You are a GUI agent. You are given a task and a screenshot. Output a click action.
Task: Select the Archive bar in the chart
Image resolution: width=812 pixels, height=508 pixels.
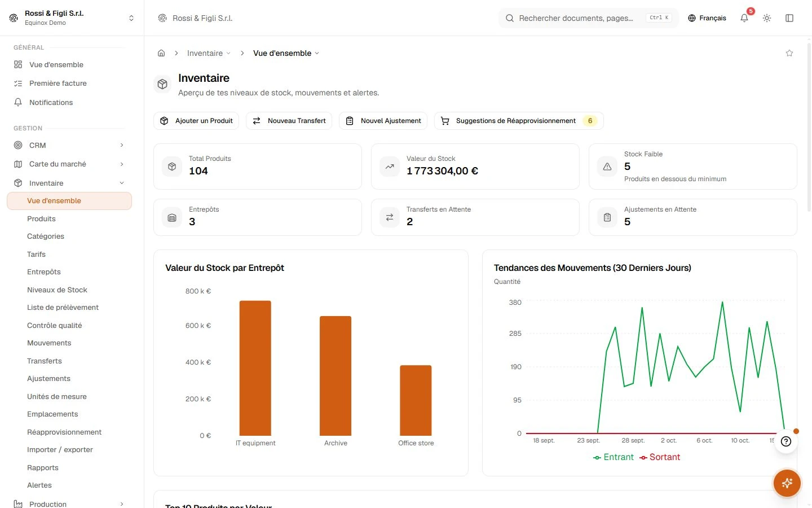coord(336,376)
